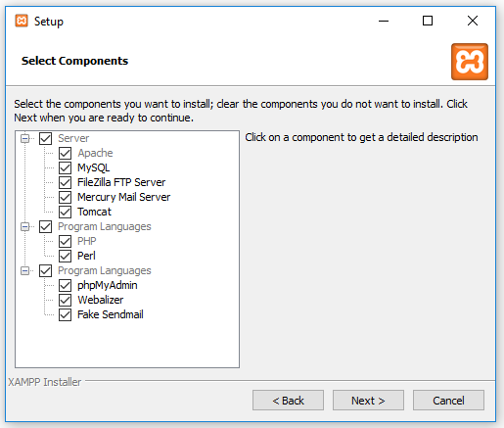Viewport: 504px width, 428px height.
Task: Uncheck the Fake Sendmail checkbox
Action: click(x=65, y=314)
